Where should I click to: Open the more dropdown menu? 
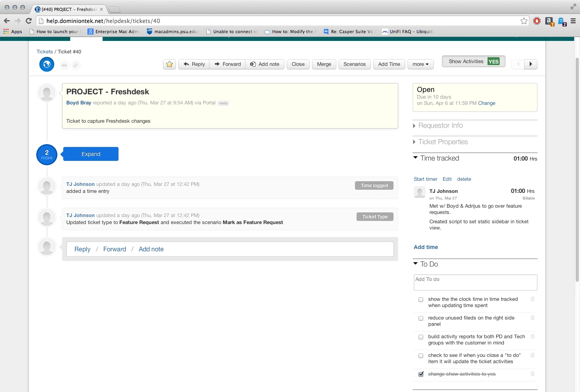pos(420,64)
